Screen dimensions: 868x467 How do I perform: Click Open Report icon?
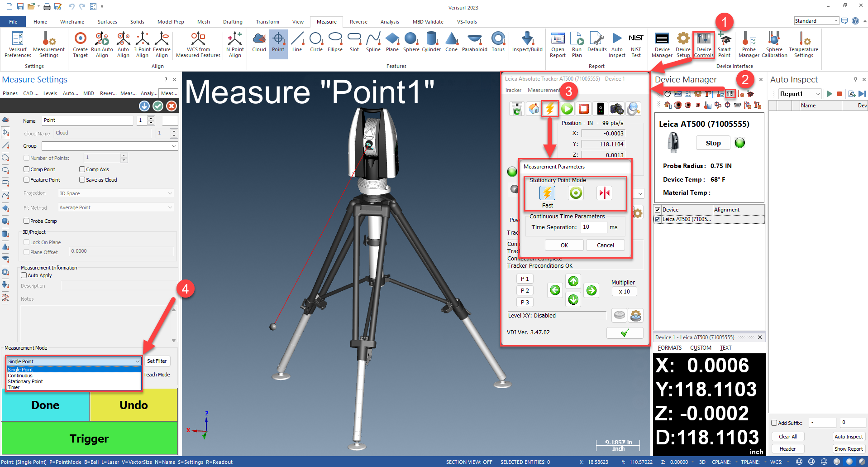coord(558,45)
